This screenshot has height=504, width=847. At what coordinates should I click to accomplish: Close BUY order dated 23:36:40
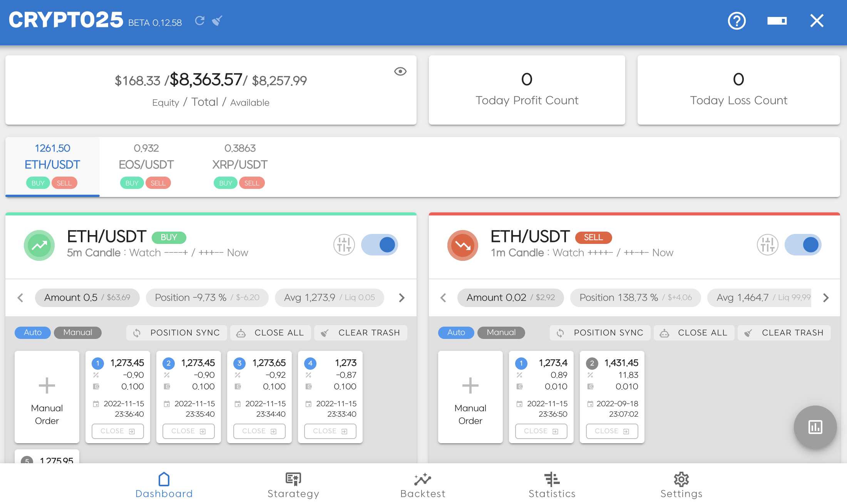tap(118, 431)
